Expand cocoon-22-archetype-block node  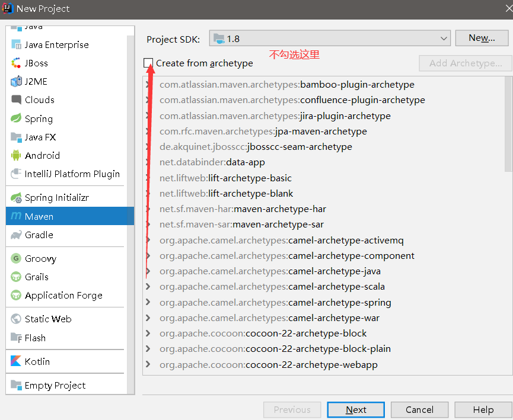(x=148, y=333)
